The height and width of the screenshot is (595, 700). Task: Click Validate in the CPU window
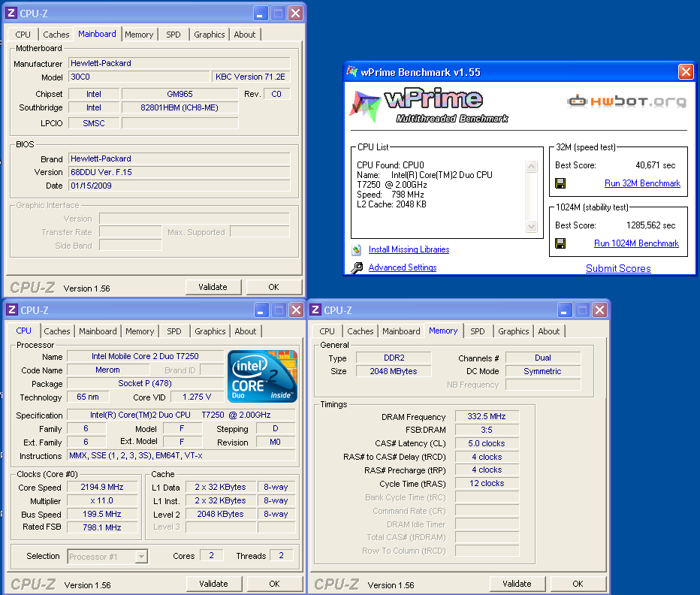213,584
